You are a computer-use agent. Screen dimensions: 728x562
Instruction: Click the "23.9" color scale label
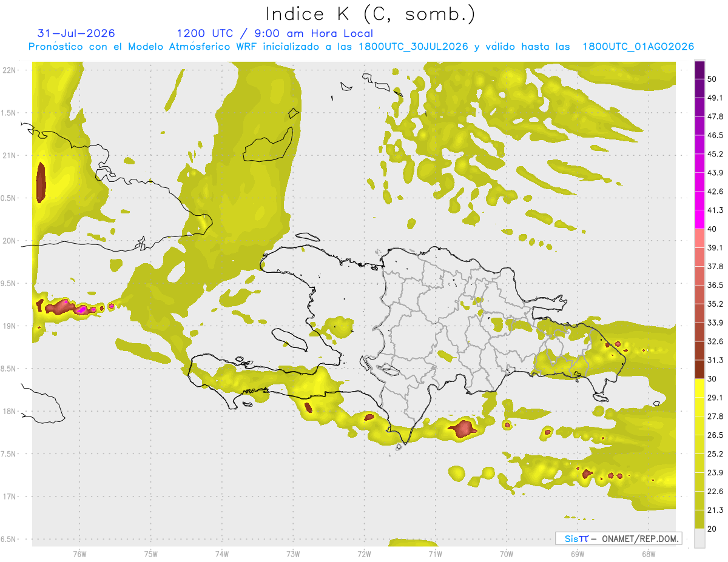click(x=715, y=473)
